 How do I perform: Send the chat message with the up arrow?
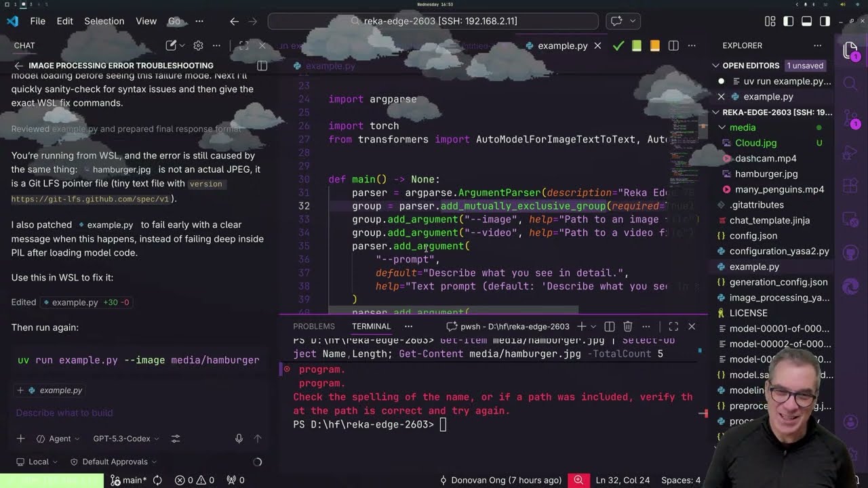coord(258,439)
